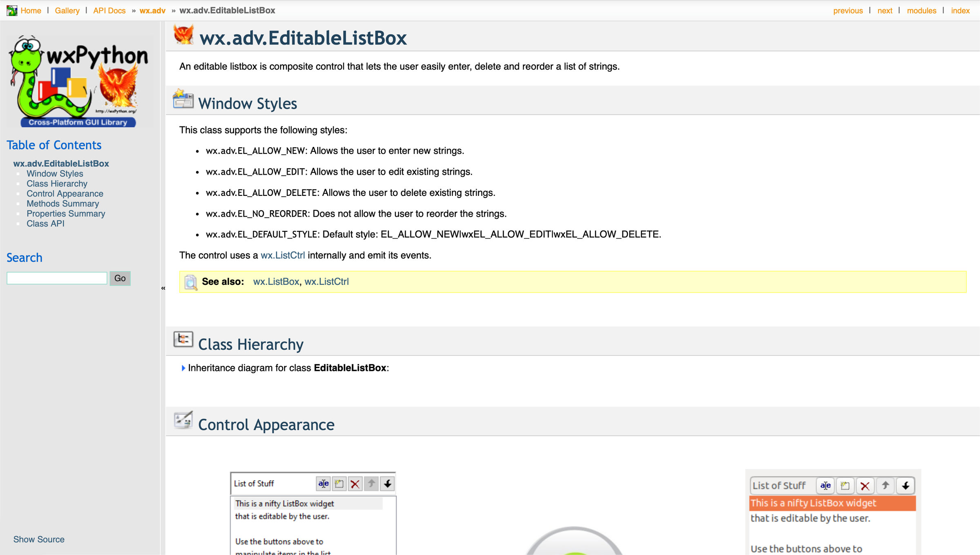Click the wx.adv.EditableListBox page title
Screen dimensions: 980x555
[x=303, y=38]
